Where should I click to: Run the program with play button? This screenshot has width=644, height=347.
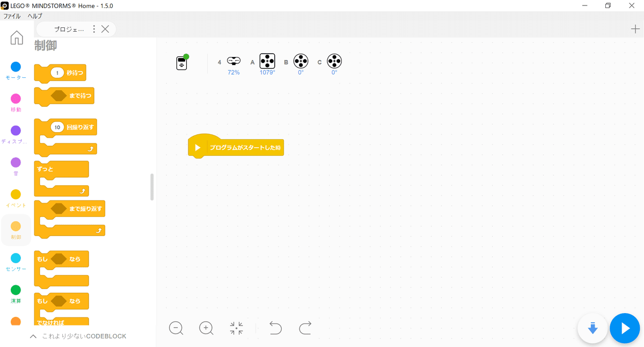625,328
